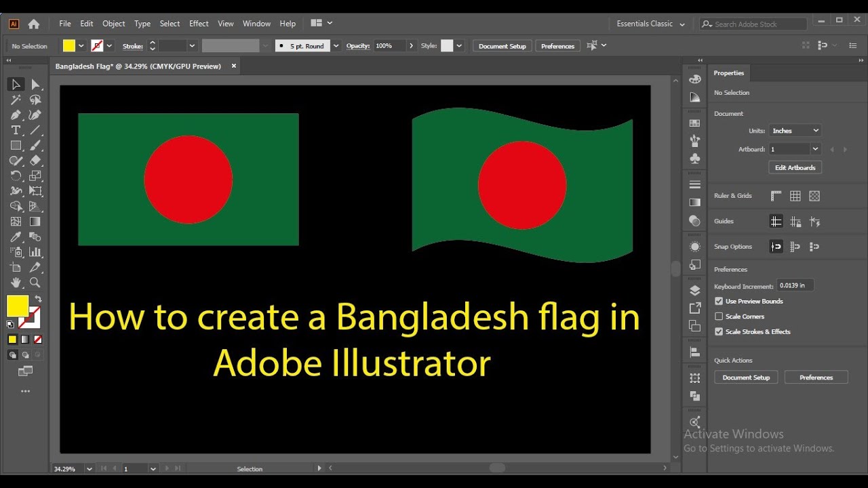Activate the Type tool

pos(16,130)
